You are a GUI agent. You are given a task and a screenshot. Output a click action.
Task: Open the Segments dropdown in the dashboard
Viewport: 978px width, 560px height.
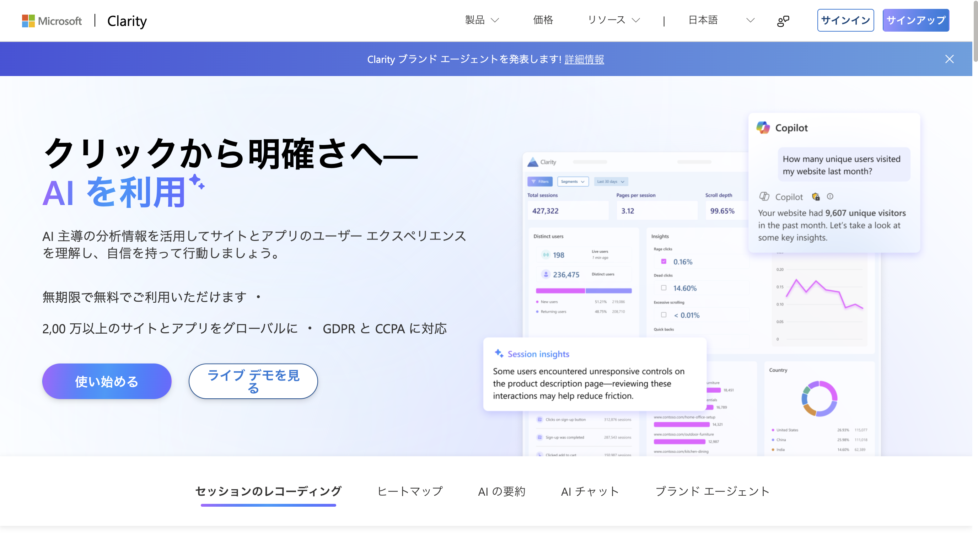pos(573,182)
